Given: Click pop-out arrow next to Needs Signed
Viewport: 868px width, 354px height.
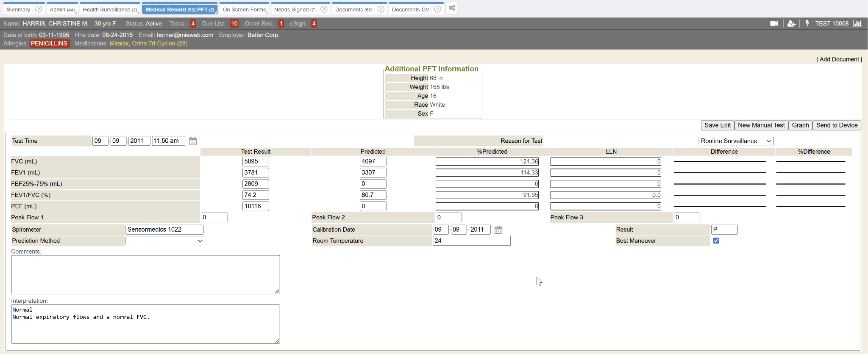Looking at the screenshot, I should click(x=324, y=9).
